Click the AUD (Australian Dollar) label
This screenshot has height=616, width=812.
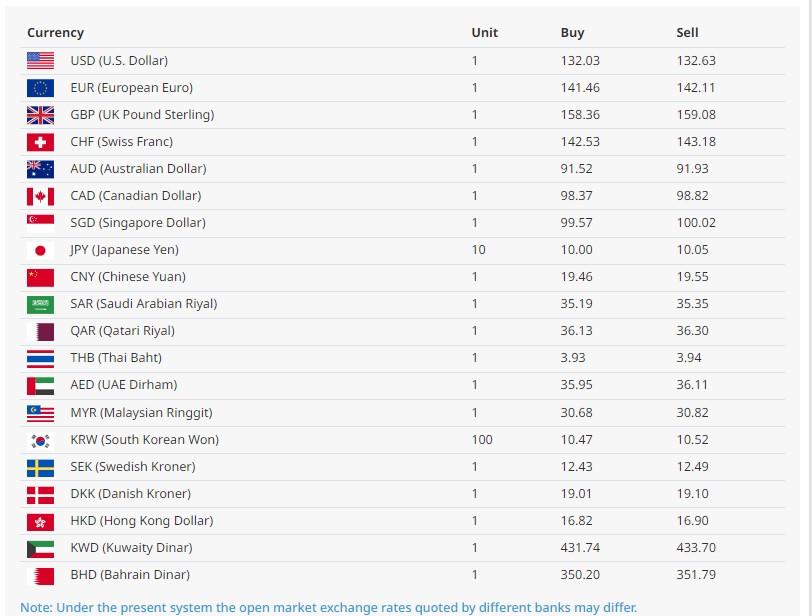pyautogui.click(x=138, y=169)
